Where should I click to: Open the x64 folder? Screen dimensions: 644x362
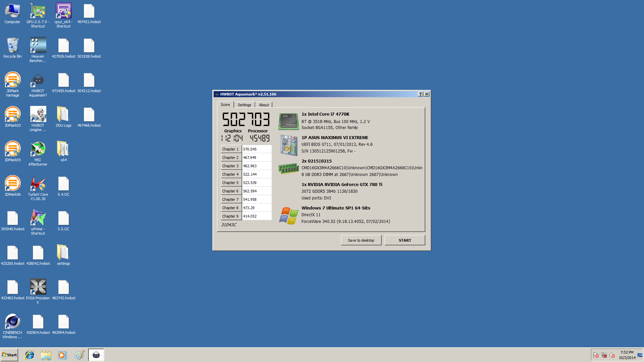[x=63, y=152]
